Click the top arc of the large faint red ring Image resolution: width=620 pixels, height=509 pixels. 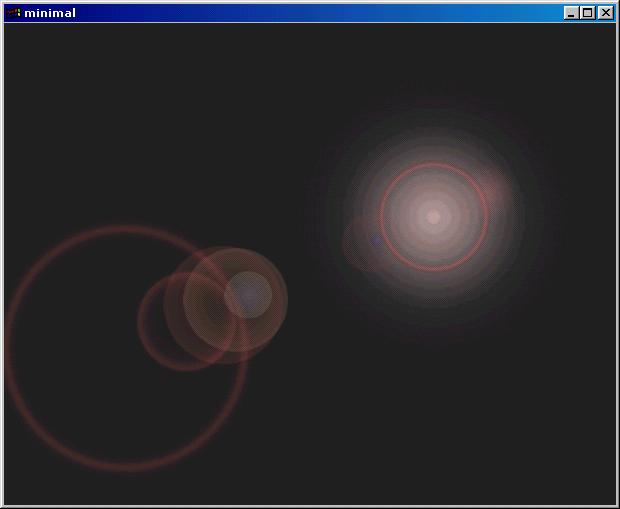pyautogui.click(x=125, y=230)
